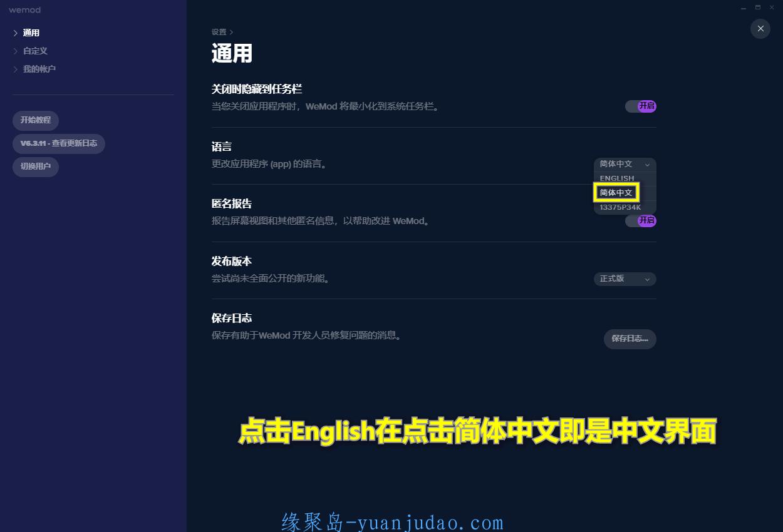
Task: Maximize the WeMod window
Action: pos(758,8)
